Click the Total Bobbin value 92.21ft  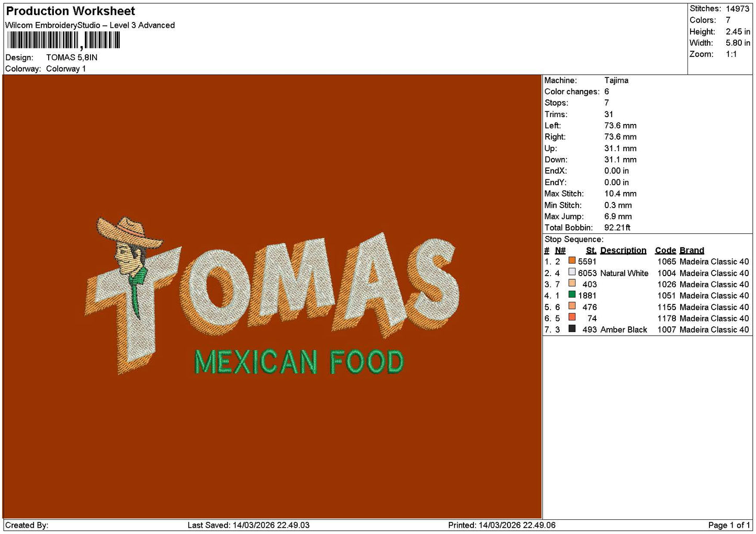point(617,228)
